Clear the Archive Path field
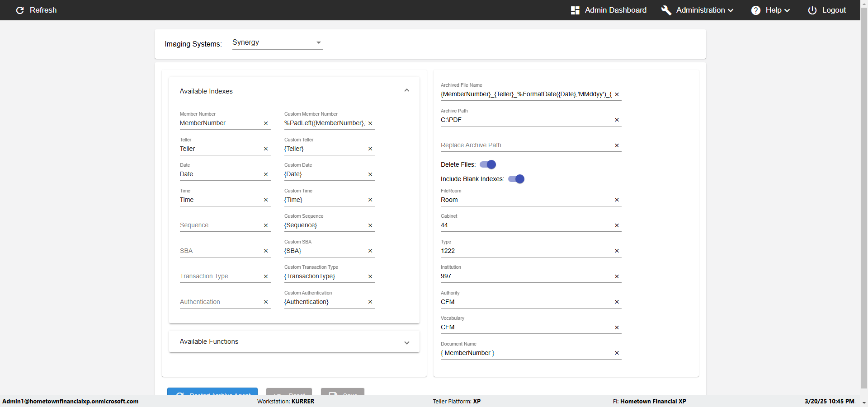This screenshot has height=407, width=868. [x=617, y=120]
